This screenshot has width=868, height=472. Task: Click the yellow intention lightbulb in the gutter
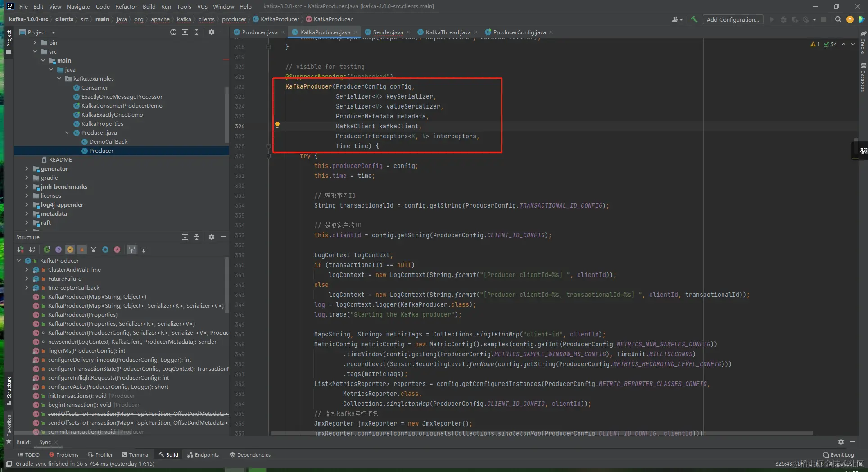277,125
